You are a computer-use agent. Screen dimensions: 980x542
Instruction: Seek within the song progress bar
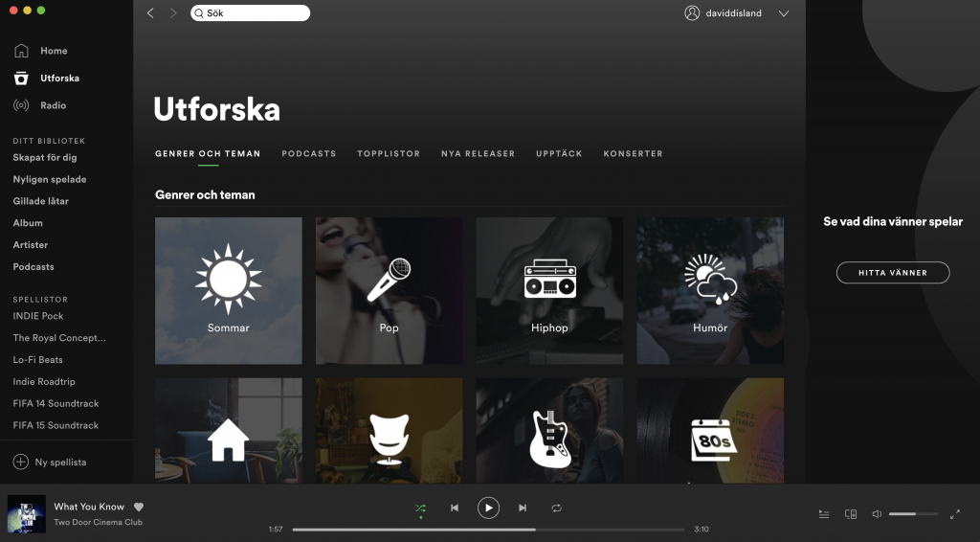(x=488, y=530)
